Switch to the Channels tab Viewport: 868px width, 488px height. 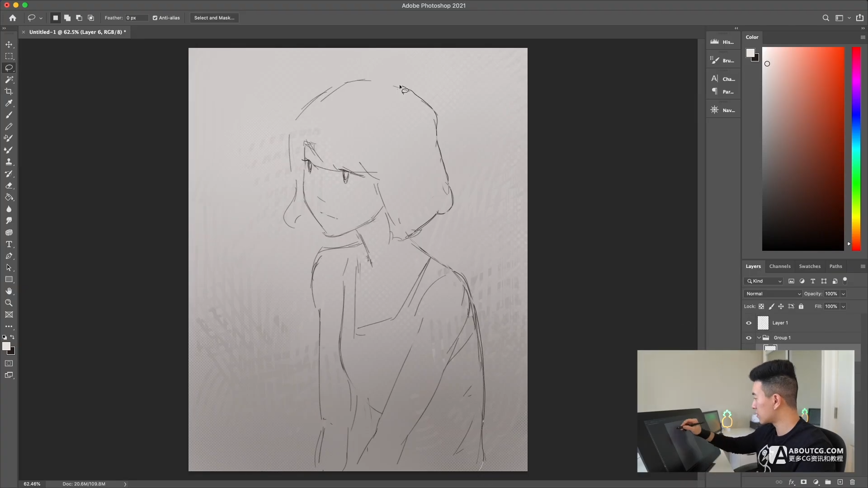tap(780, 267)
